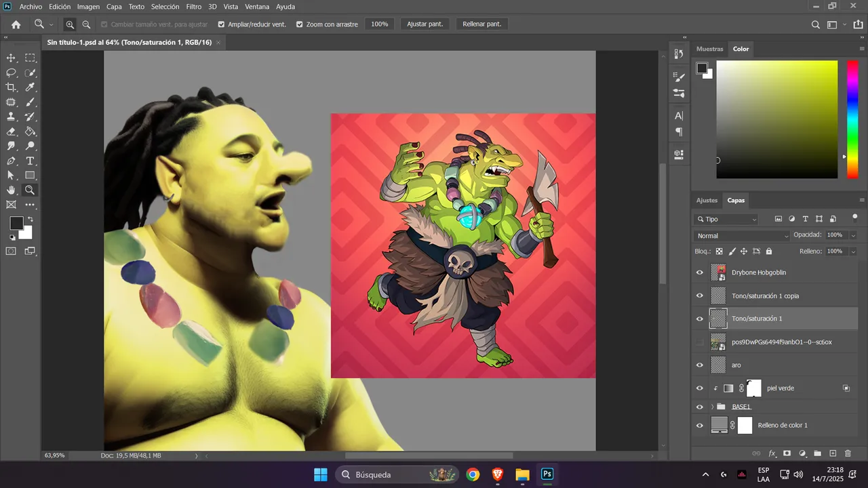Click the Ajustar pant. button
868x488 pixels.
(425, 24)
